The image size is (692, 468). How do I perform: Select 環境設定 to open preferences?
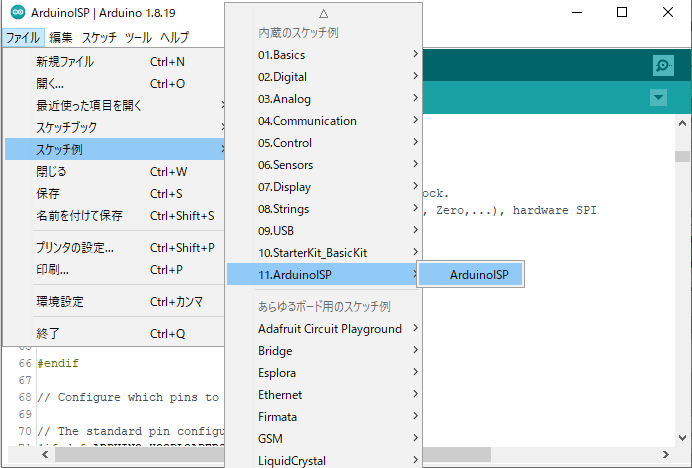60,301
